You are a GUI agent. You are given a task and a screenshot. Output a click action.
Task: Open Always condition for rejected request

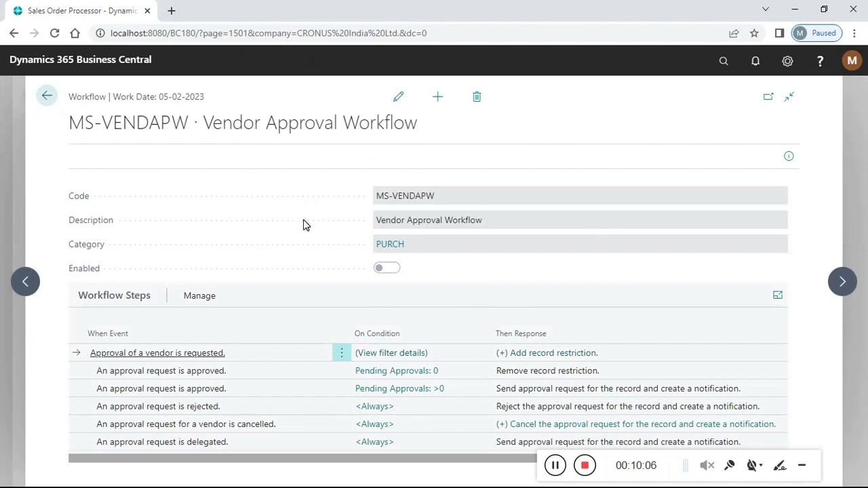[374, 406]
